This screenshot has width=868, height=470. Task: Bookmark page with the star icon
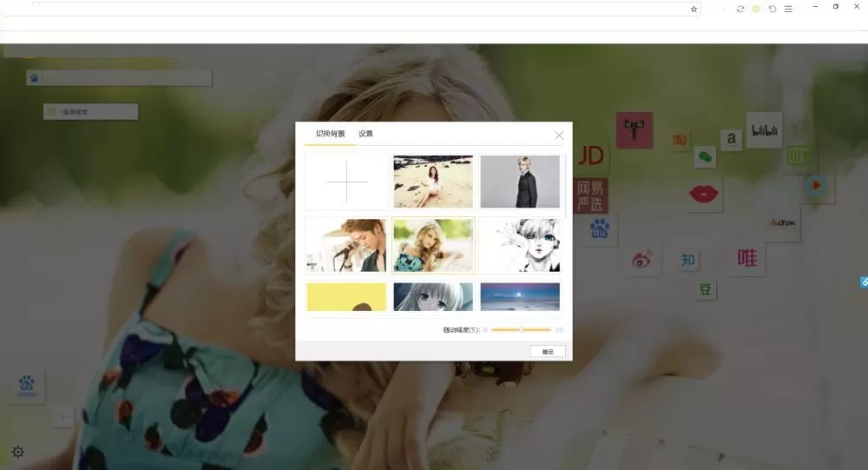(694, 9)
